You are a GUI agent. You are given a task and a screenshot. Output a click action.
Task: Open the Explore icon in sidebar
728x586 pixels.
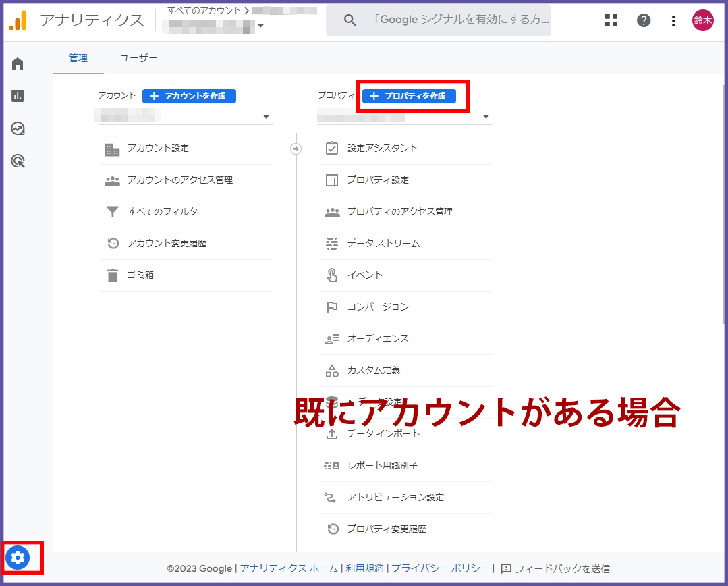tap(18, 128)
